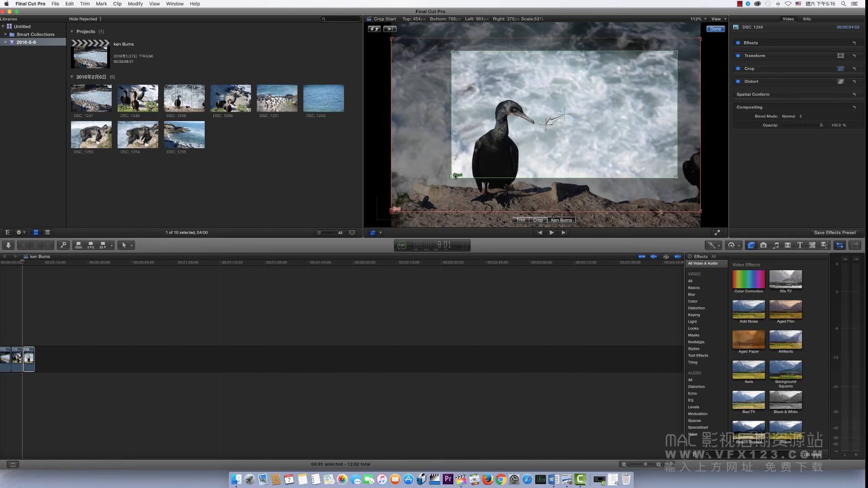Image resolution: width=868 pixels, height=488 pixels.
Task: Click Done in the crop viewer
Action: pos(716,29)
